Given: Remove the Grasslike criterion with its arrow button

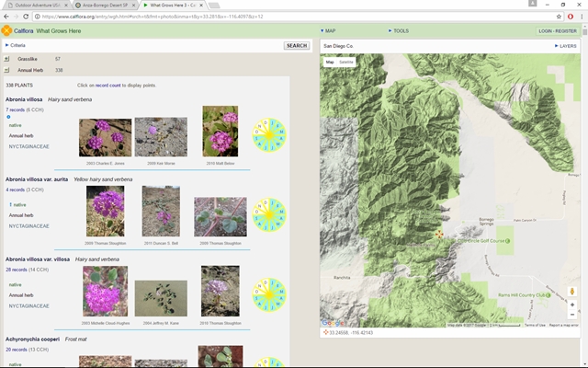Looking at the screenshot, I should tap(6, 59).
